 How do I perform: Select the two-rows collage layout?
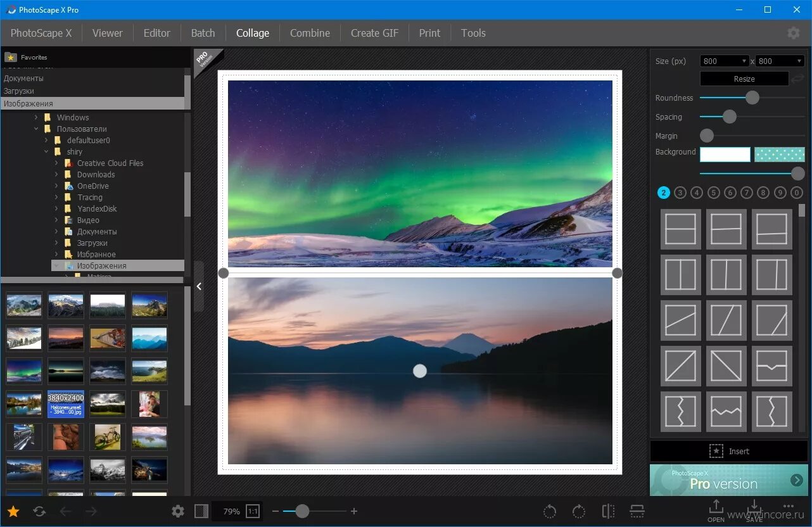680,229
